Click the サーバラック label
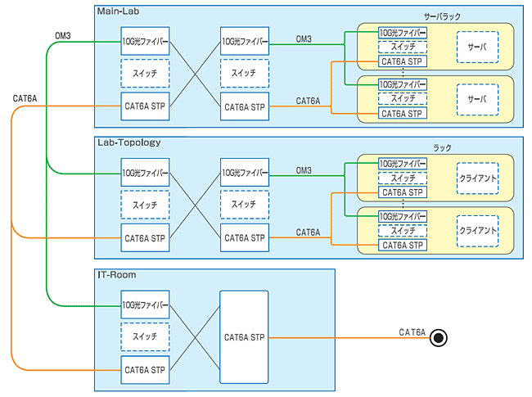 click(x=444, y=16)
